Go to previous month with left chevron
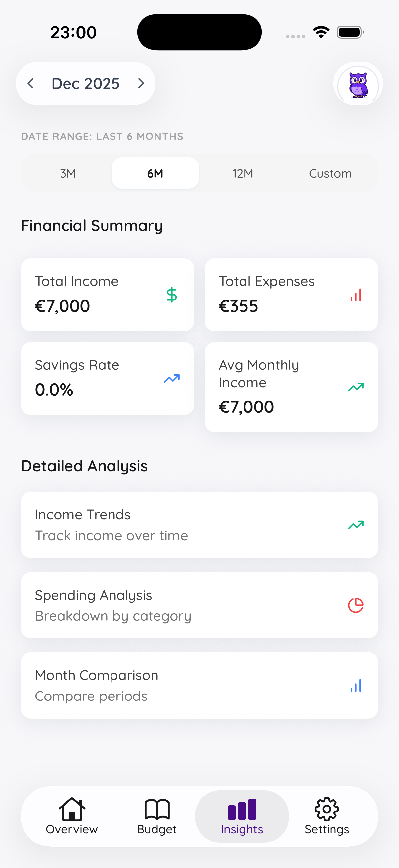The height and width of the screenshot is (868, 399). point(31,83)
